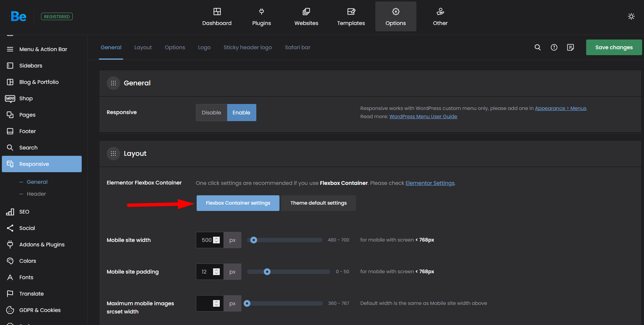Click the Mobile site width stepper arrows

pyautogui.click(x=216, y=240)
